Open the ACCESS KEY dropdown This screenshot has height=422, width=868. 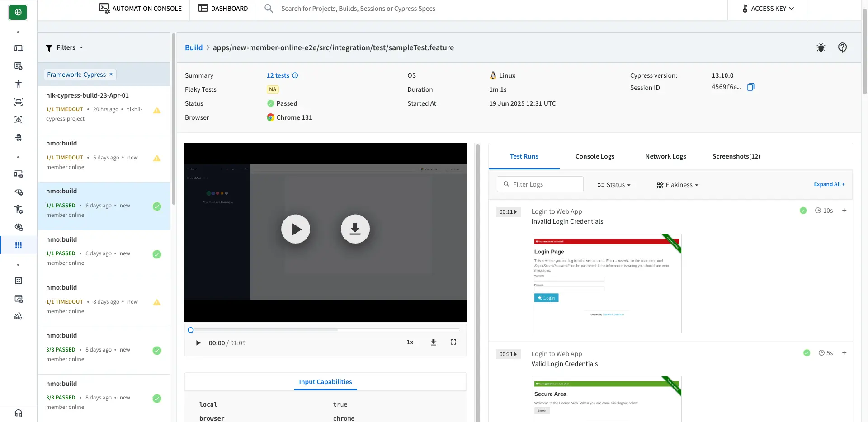pos(768,9)
